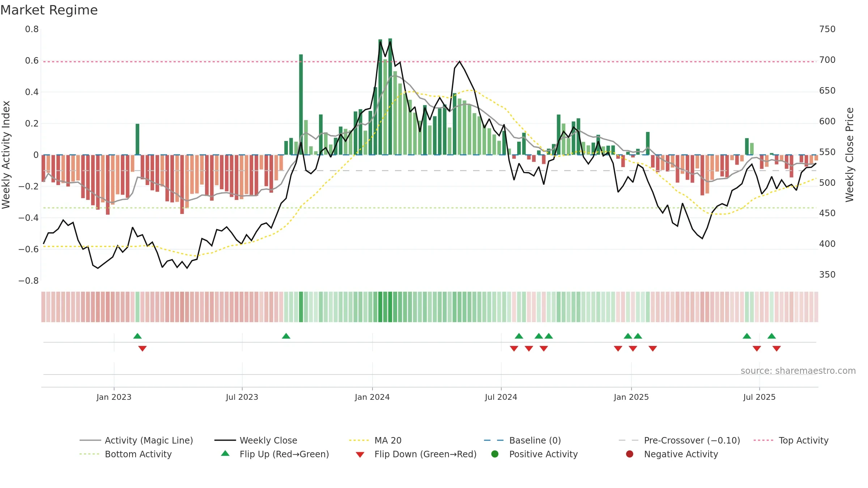Click the 350 price axis label
Image resolution: width=868 pixels, height=488 pixels.
click(827, 275)
